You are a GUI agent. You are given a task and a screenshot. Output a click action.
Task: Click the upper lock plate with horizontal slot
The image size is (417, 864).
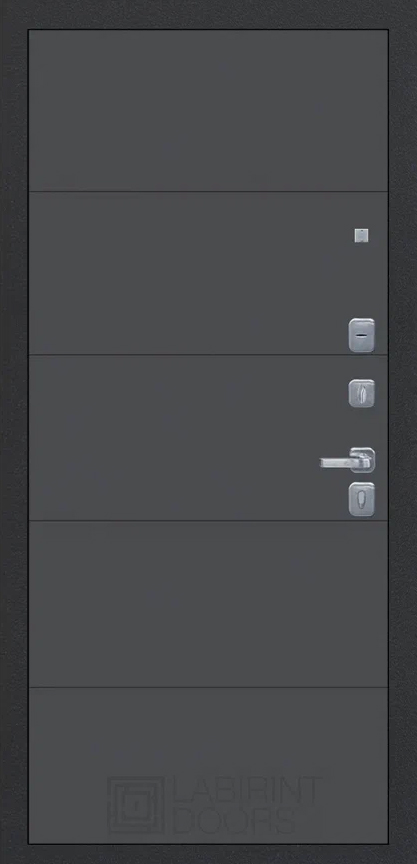click(361, 335)
